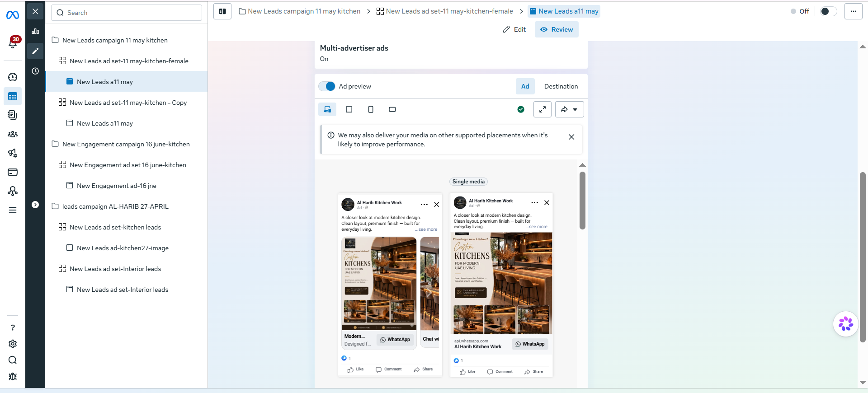Image resolution: width=868 pixels, height=393 pixels.
Task: Select the square feed preview format icon
Action: (349, 109)
